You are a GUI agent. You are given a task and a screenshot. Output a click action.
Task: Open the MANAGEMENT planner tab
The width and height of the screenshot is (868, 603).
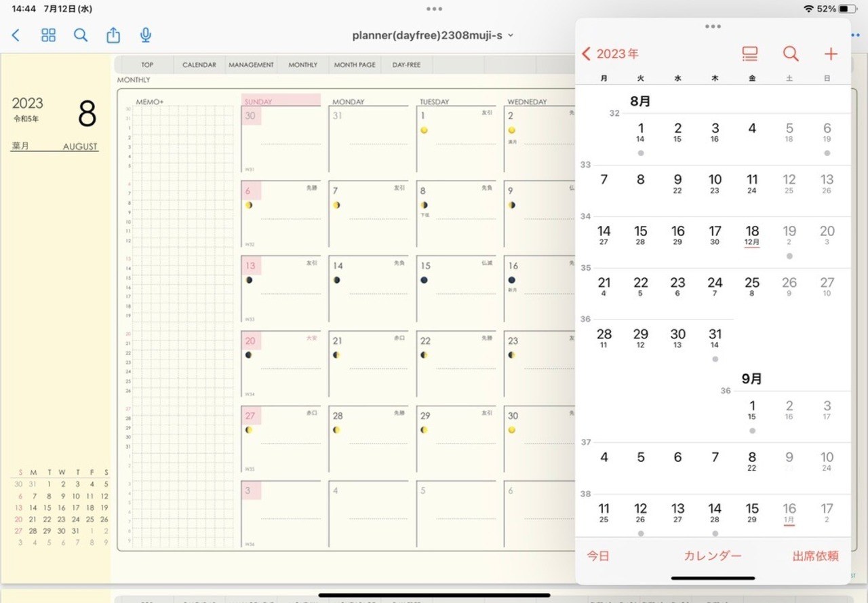251,65
